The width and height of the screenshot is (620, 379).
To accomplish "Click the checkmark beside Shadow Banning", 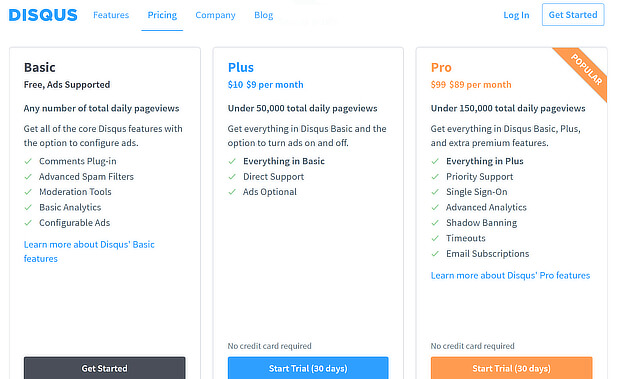I will (435, 223).
